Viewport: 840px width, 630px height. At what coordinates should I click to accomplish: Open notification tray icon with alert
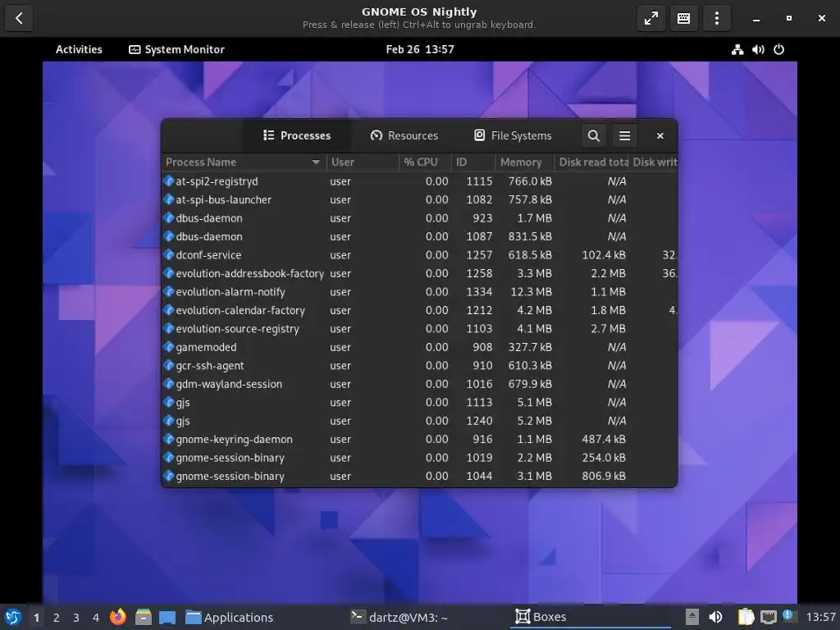[x=788, y=616]
